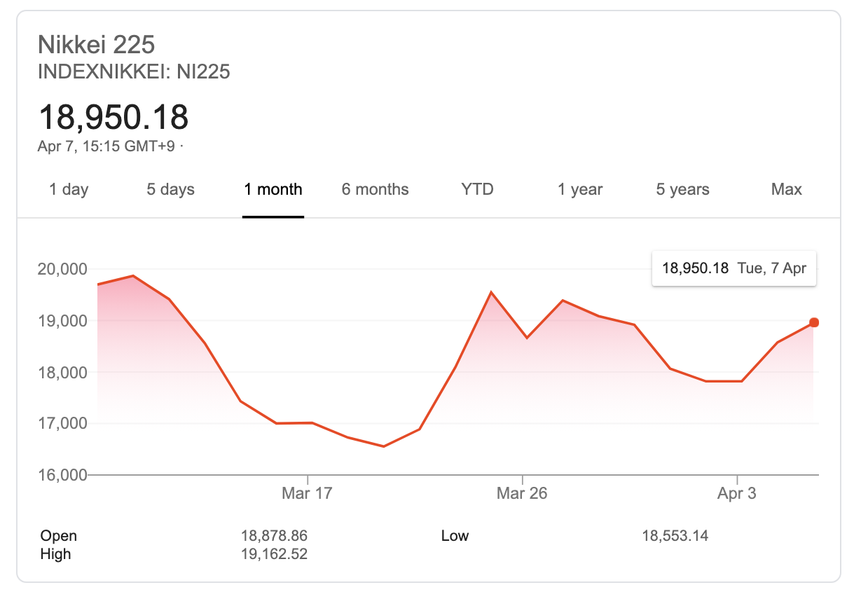This screenshot has width=868, height=599.
Task: Display the 5 years chart
Action: tap(682, 189)
